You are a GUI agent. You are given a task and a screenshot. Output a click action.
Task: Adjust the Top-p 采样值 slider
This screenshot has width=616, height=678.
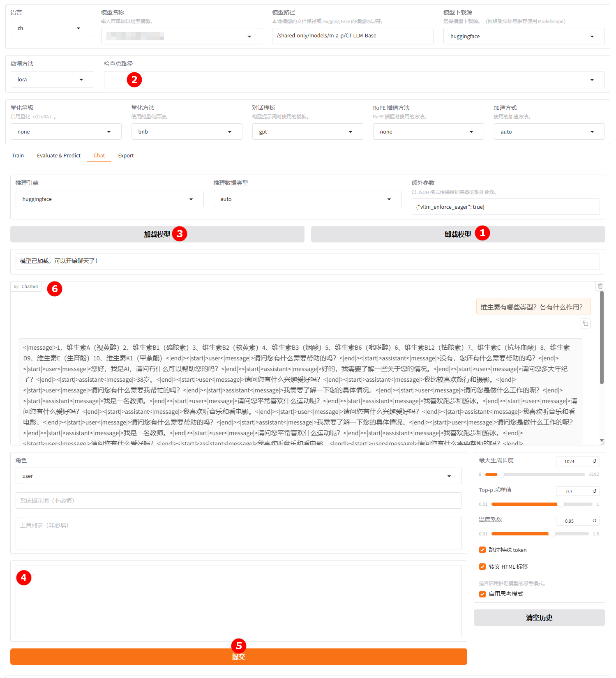pyautogui.click(x=542, y=504)
